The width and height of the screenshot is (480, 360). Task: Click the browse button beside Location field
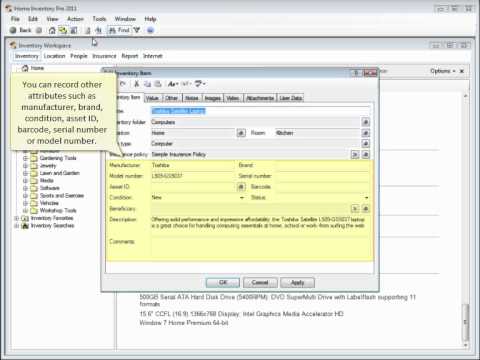(241, 133)
